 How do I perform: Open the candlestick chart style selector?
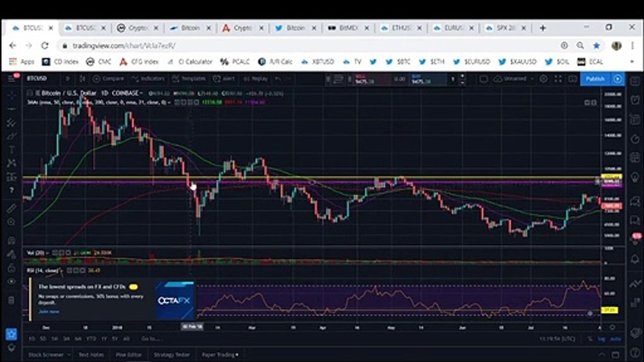point(83,79)
